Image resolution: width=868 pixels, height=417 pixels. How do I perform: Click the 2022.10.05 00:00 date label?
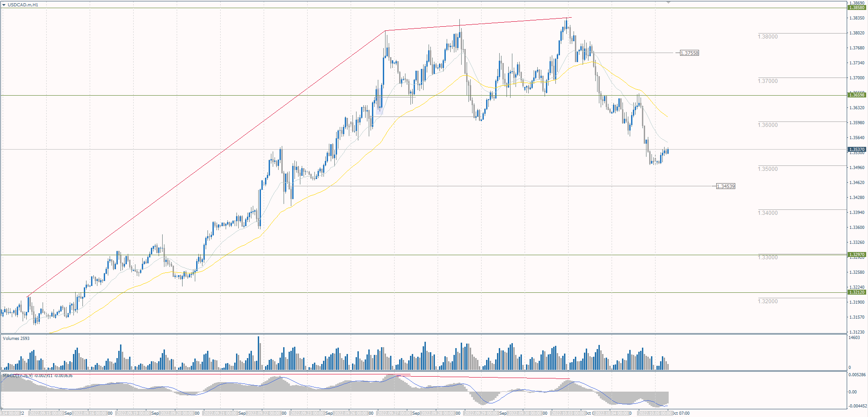pyautogui.click(x=655, y=413)
